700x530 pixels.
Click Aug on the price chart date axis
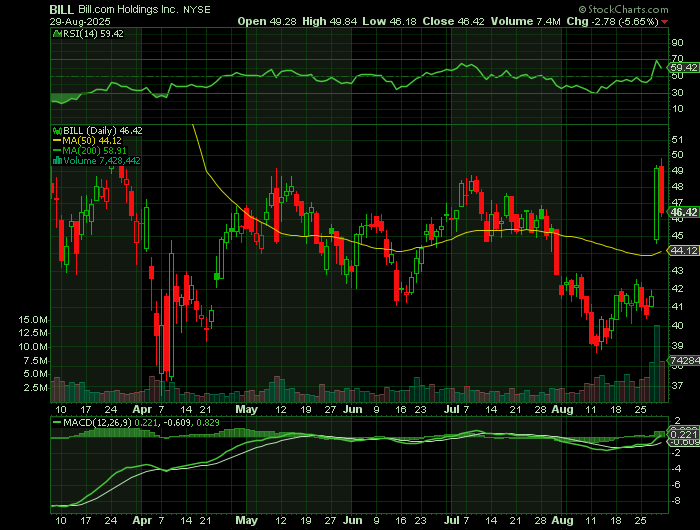coord(562,409)
